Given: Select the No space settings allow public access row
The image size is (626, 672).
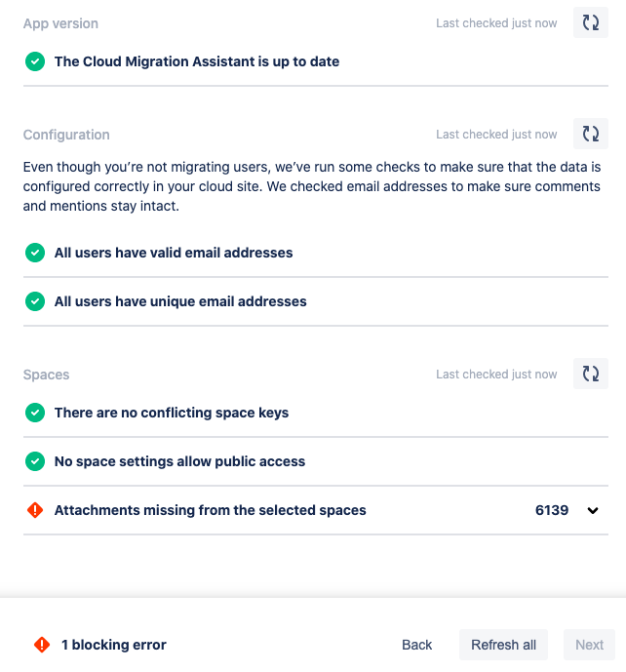Looking at the screenshot, I should click(x=316, y=461).
